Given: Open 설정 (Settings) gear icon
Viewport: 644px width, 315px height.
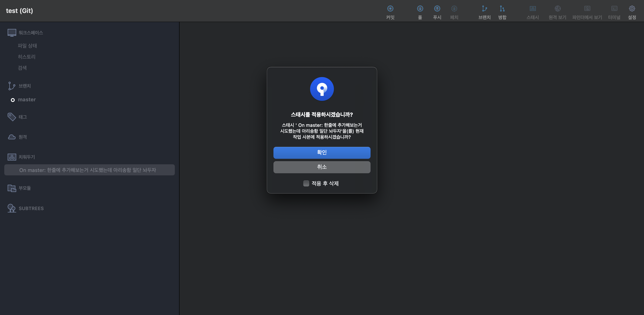Looking at the screenshot, I should (632, 9).
